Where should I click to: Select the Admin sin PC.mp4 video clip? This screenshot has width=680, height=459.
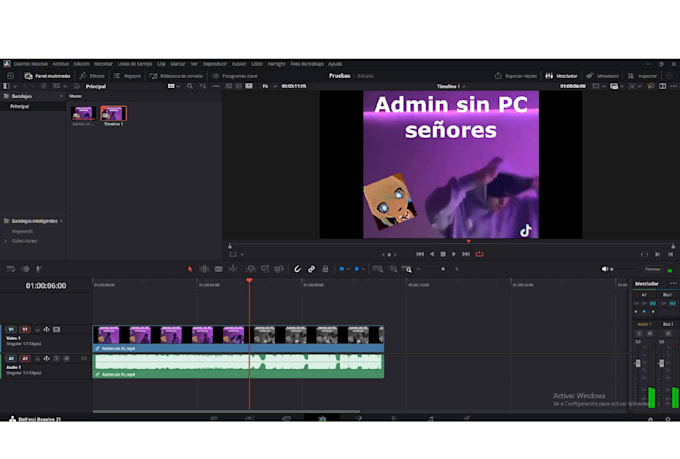click(238, 338)
